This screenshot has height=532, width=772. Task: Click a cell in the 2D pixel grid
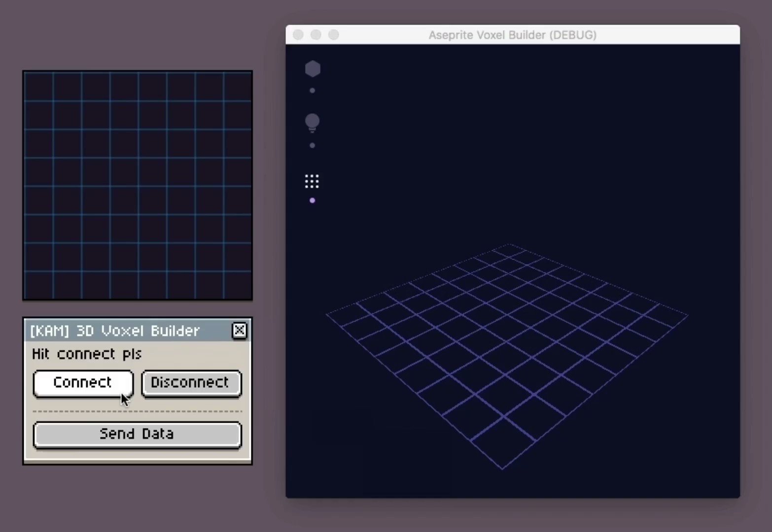pos(138,185)
